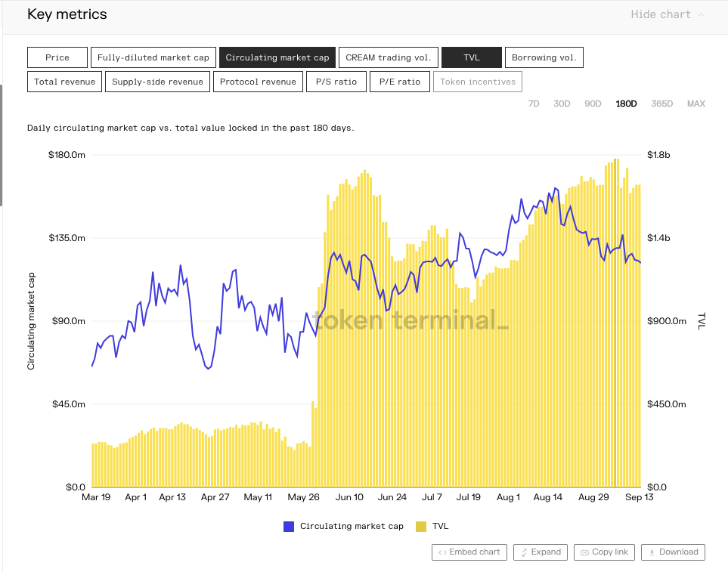Toggle P/S ratio metric
728x572 pixels.
[336, 82]
